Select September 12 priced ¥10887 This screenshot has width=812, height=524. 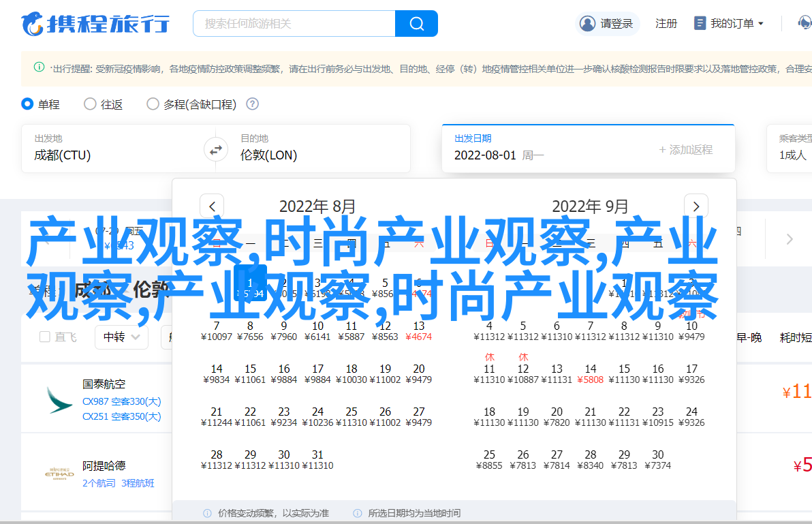(523, 374)
